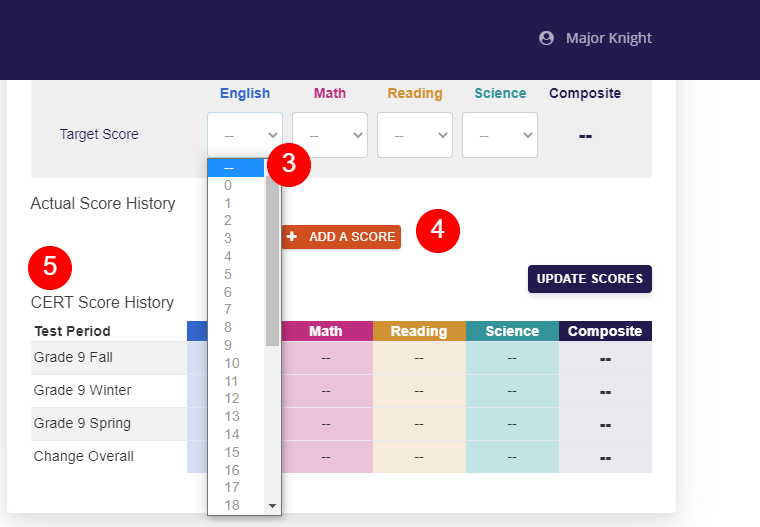Expand the Science target score dropdown

click(x=499, y=135)
